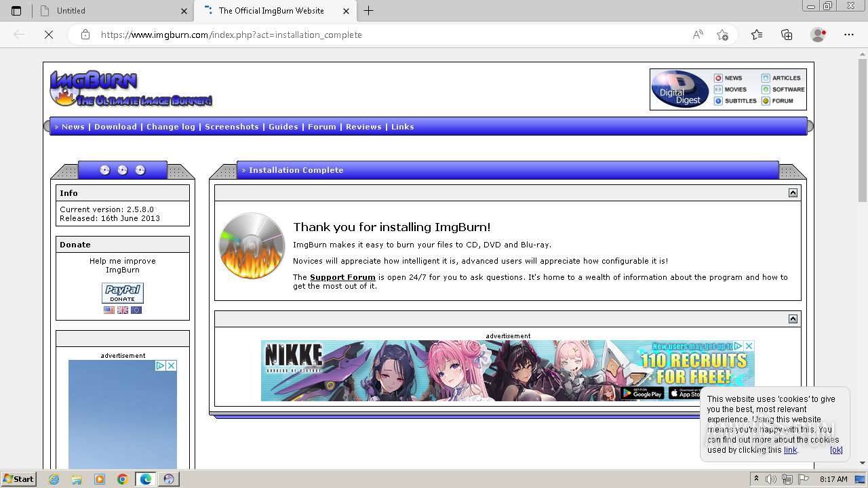Viewport: 868px width, 488px height.
Task: Click the Digital Digest logo
Action: (x=680, y=89)
